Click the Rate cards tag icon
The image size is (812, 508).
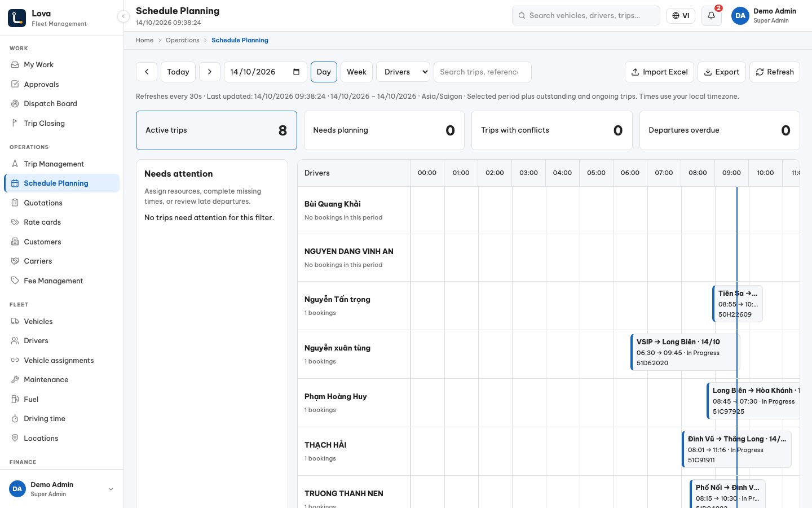pyautogui.click(x=15, y=222)
